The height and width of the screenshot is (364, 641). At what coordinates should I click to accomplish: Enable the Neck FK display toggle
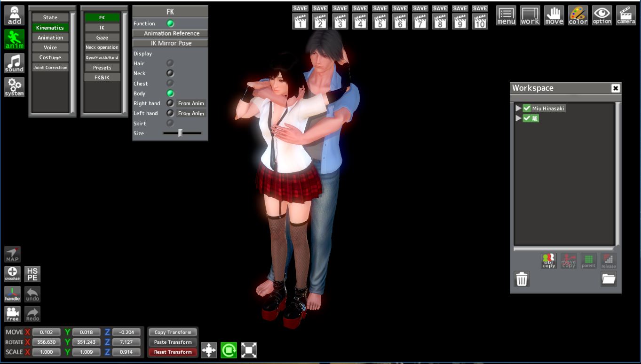[x=170, y=73]
